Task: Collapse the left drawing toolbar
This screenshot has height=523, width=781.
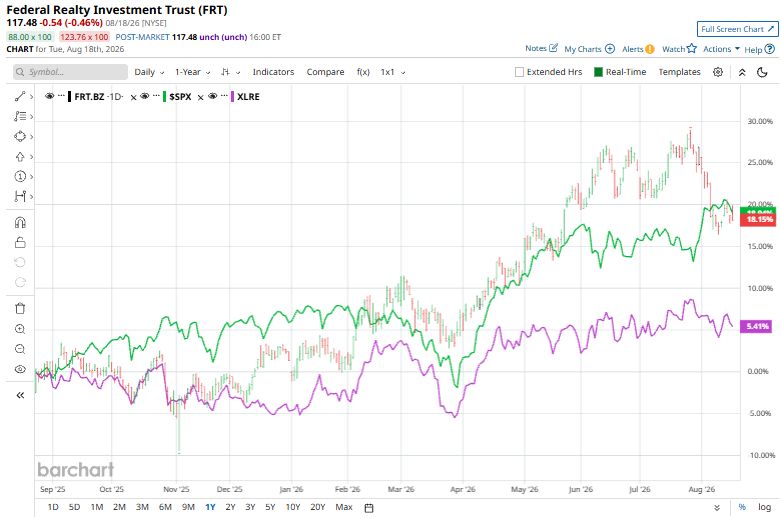Action: (x=20, y=395)
